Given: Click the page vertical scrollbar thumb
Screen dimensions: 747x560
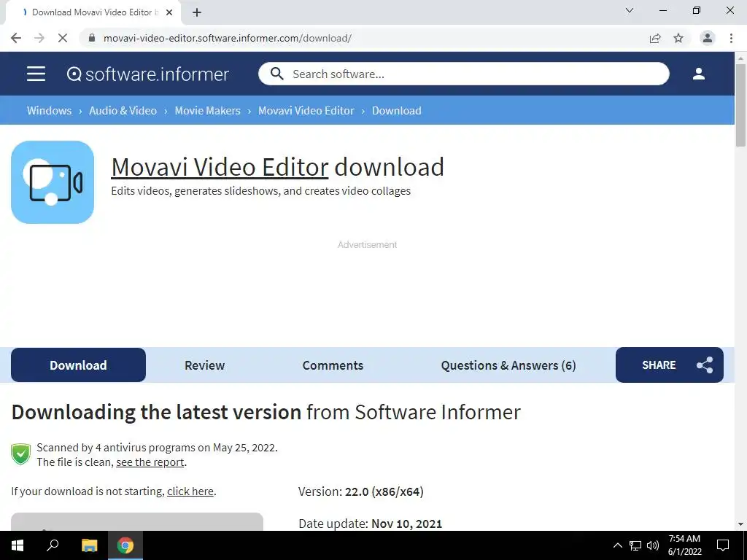Looking at the screenshot, I should click(x=740, y=105).
